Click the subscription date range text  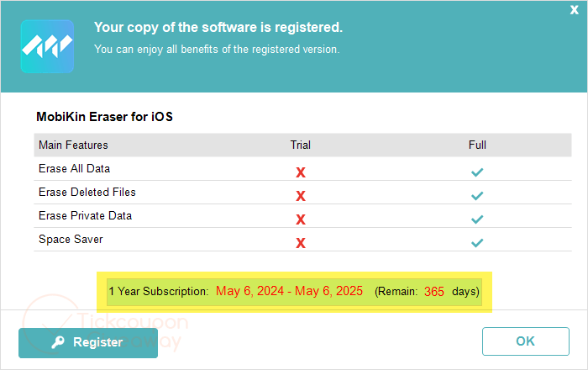(289, 291)
